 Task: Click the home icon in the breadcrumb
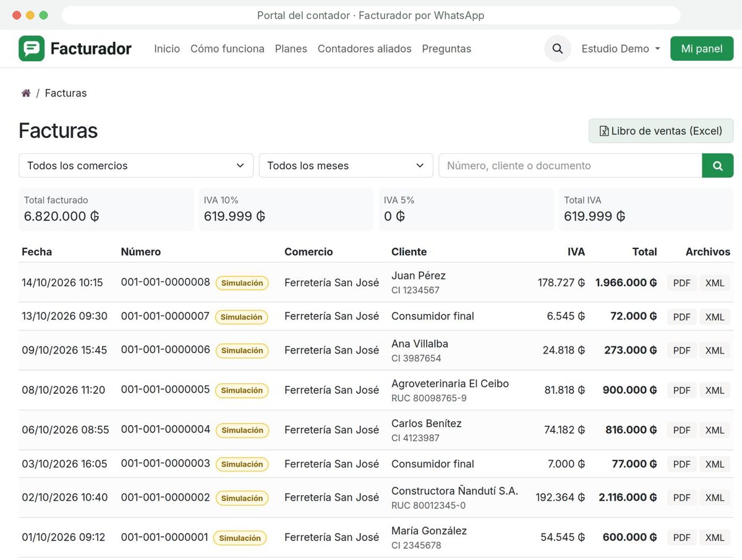pyautogui.click(x=26, y=93)
